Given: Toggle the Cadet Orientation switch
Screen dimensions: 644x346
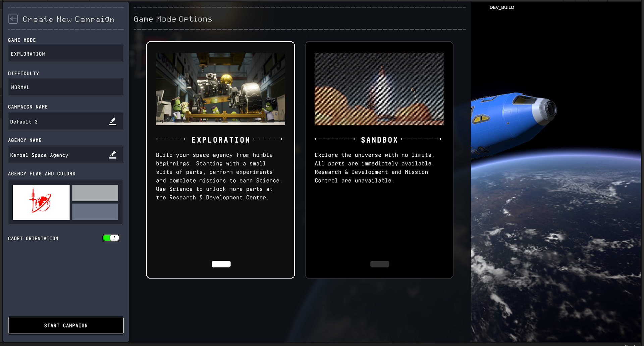Looking at the screenshot, I should point(111,238).
